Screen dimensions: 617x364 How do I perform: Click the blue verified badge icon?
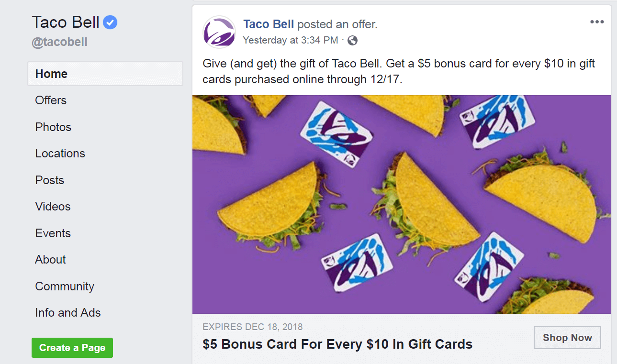pyautogui.click(x=110, y=22)
